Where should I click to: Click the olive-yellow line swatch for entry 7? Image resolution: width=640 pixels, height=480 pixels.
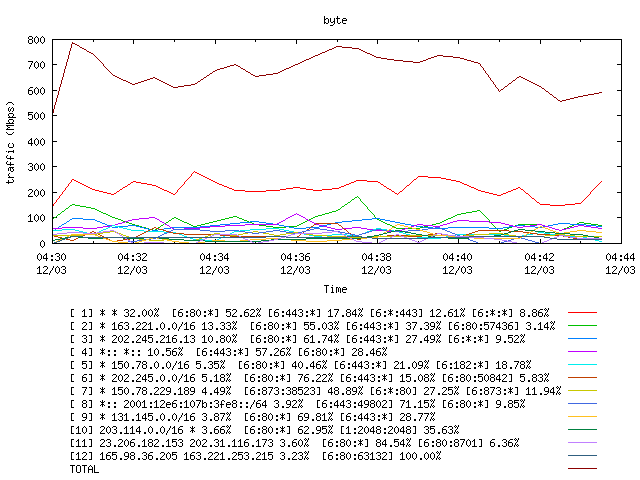(x=582, y=391)
